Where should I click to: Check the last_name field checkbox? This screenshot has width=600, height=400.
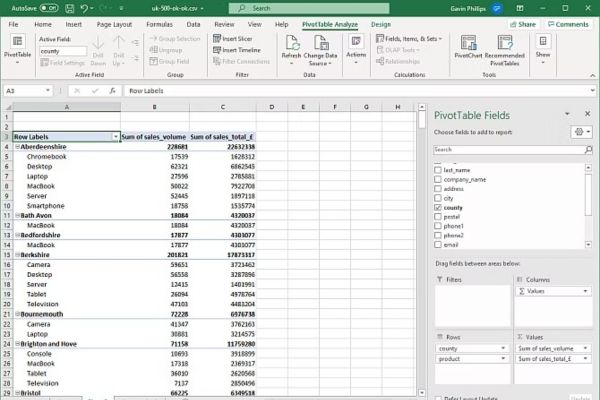(438, 170)
